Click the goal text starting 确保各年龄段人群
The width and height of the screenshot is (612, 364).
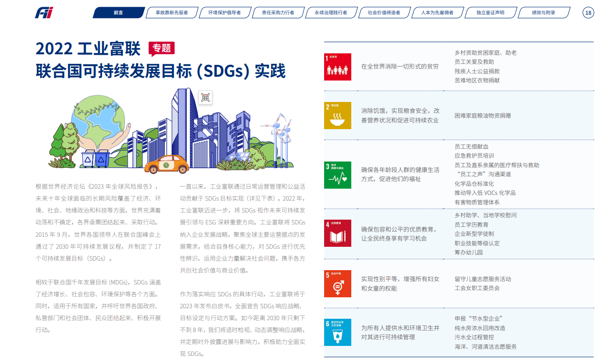(400, 174)
